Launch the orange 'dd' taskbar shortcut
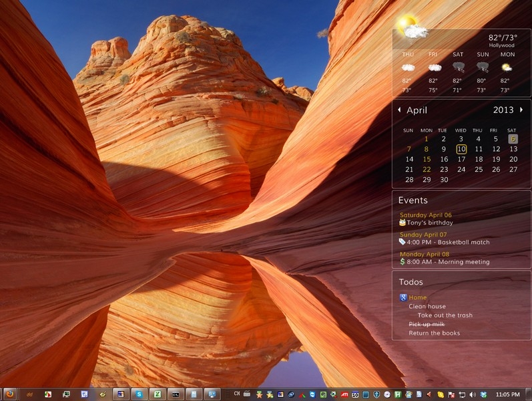The height and width of the screenshot is (401, 532). [29, 394]
